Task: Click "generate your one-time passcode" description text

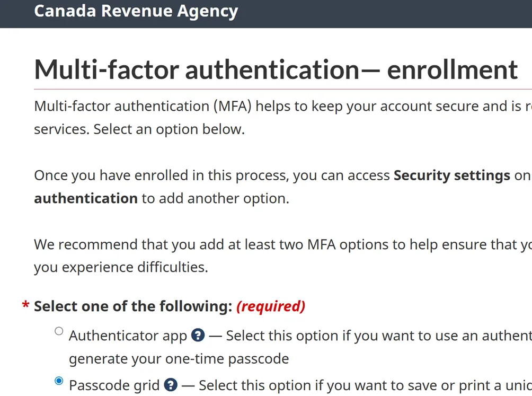Action: pyautogui.click(x=179, y=359)
